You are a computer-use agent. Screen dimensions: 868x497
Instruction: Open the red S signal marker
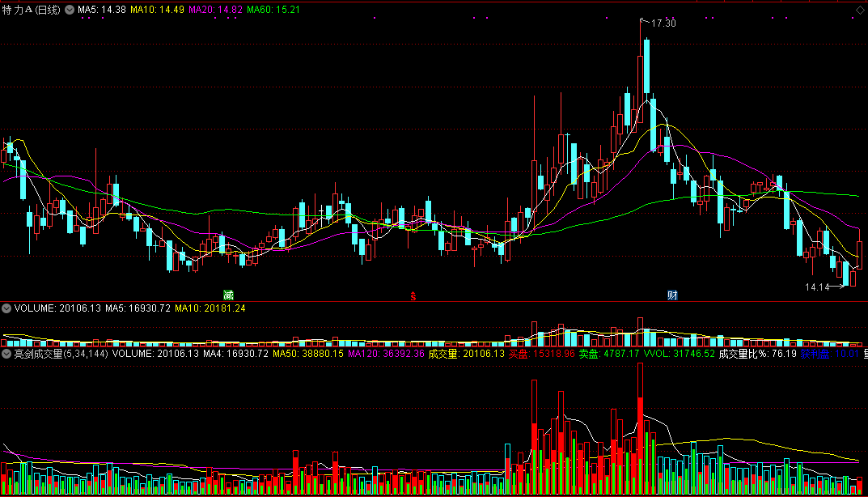[x=413, y=296]
